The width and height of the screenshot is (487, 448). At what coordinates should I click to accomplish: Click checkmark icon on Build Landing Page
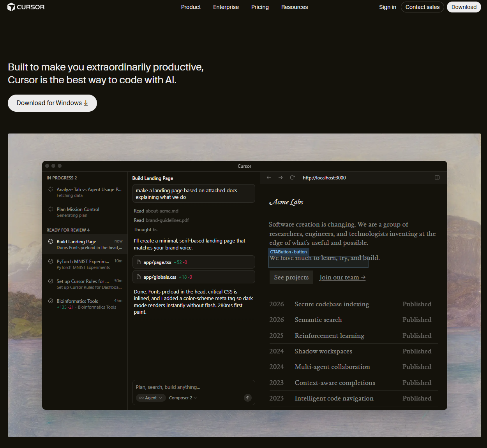tap(51, 241)
